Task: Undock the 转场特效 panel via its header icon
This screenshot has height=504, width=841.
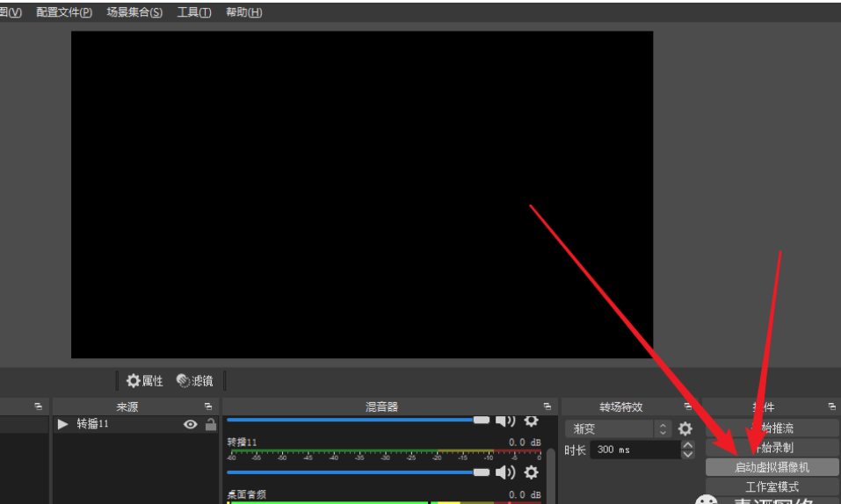Action: coord(690,407)
